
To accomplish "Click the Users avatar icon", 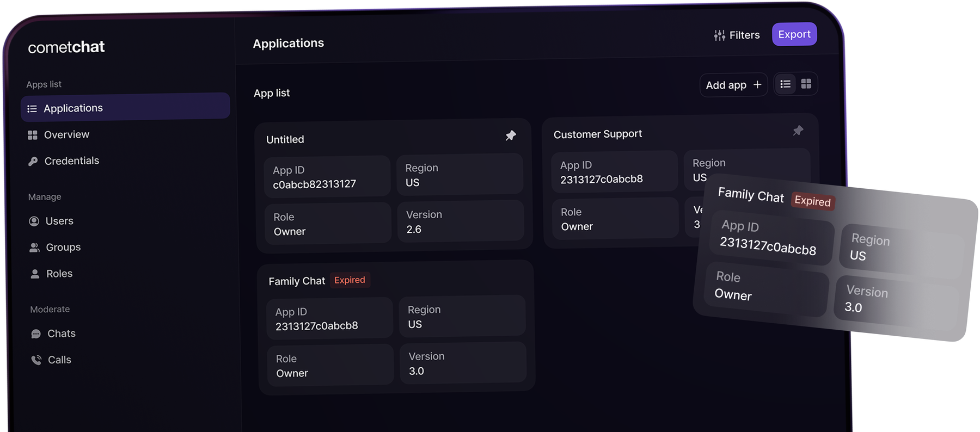I will (x=34, y=221).
